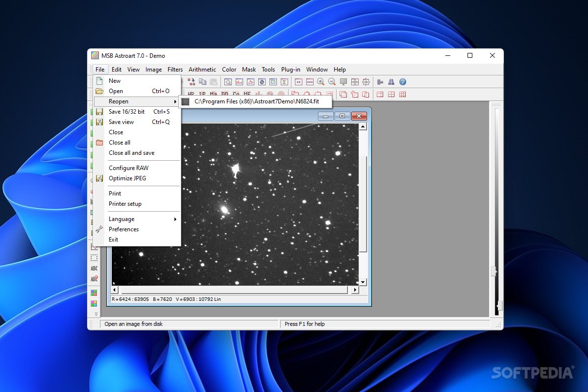The image size is (588, 392).
Task: Choose Exit from the File menu
Action: pyautogui.click(x=138, y=240)
